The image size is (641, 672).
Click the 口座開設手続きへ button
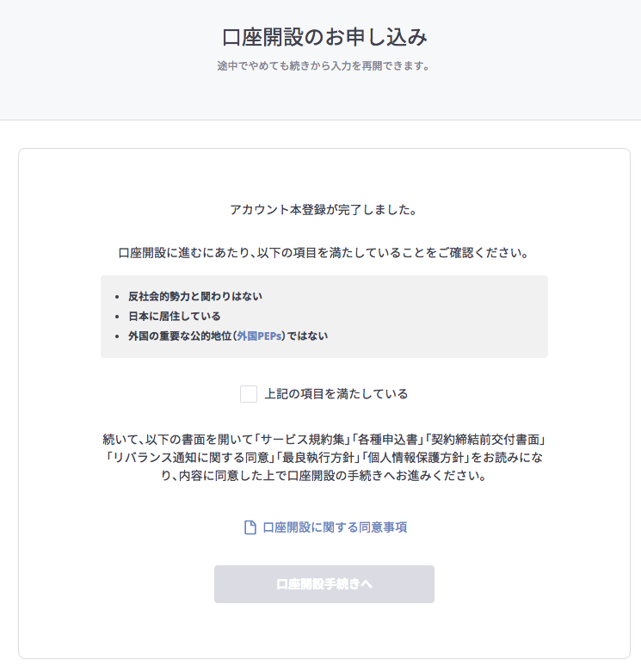324,584
